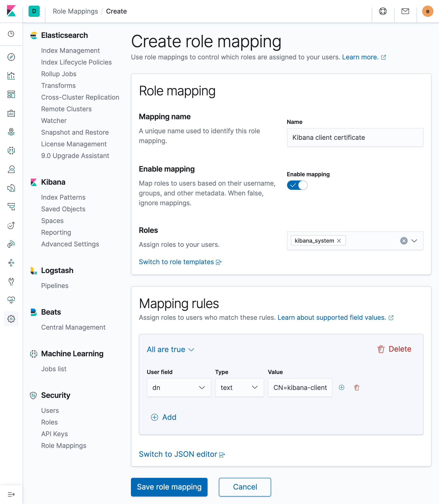Click the Recently viewed clock icon
Image resolution: width=439 pixels, height=504 pixels.
[11, 34]
